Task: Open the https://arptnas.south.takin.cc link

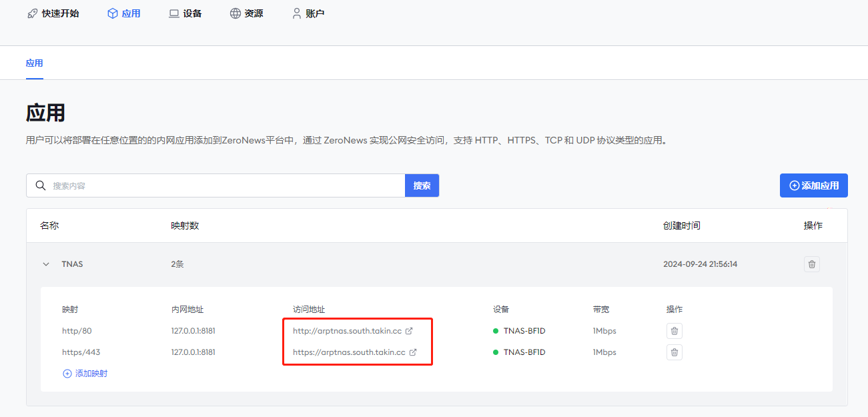Action: click(x=349, y=352)
